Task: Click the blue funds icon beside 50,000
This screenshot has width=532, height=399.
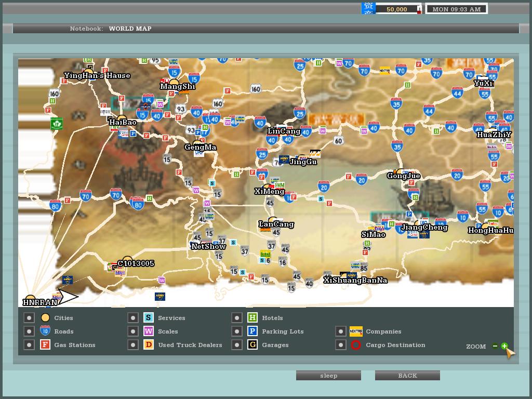Action: [368, 8]
